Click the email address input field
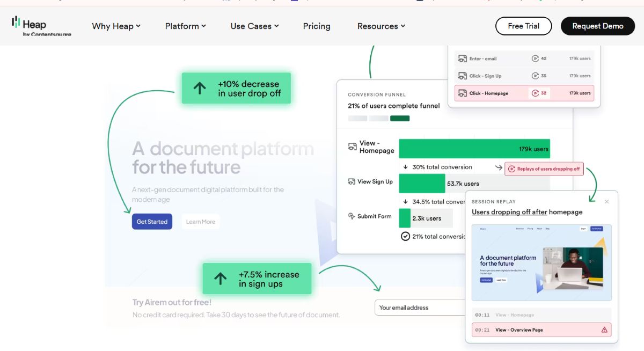644x351 pixels. (420, 308)
